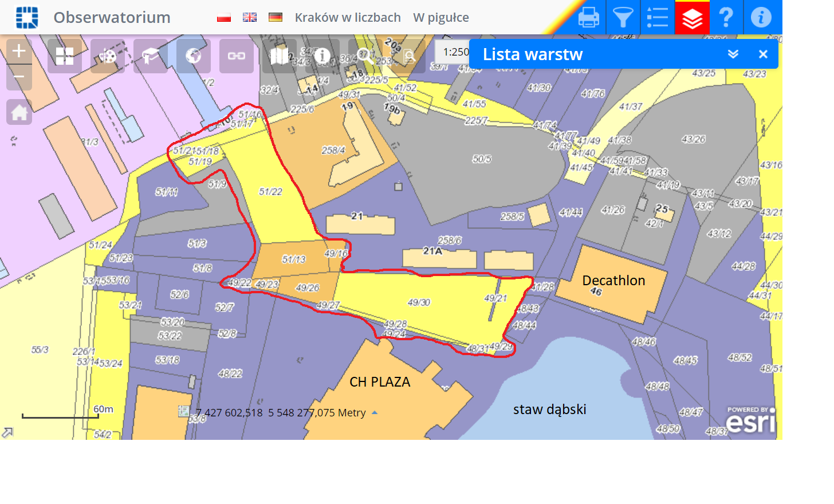Toggle the layers list panel button

[x=693, y=18]
